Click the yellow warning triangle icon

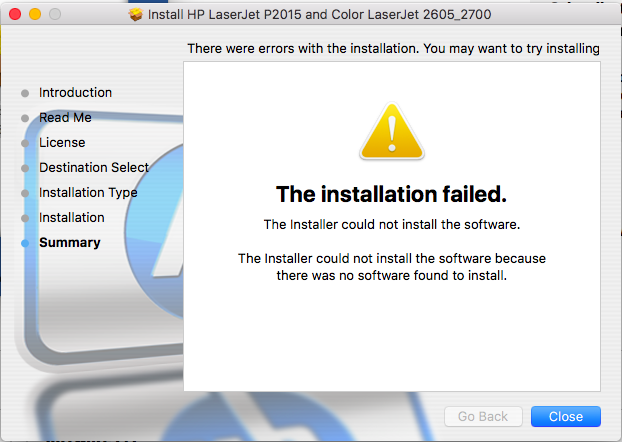pyautogui.click(x=392, y=131)
